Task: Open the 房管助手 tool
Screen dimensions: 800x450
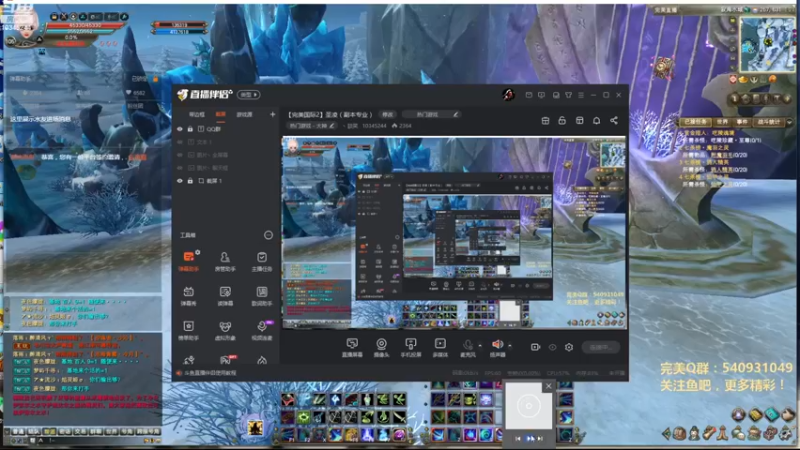Action: [225, 261]
